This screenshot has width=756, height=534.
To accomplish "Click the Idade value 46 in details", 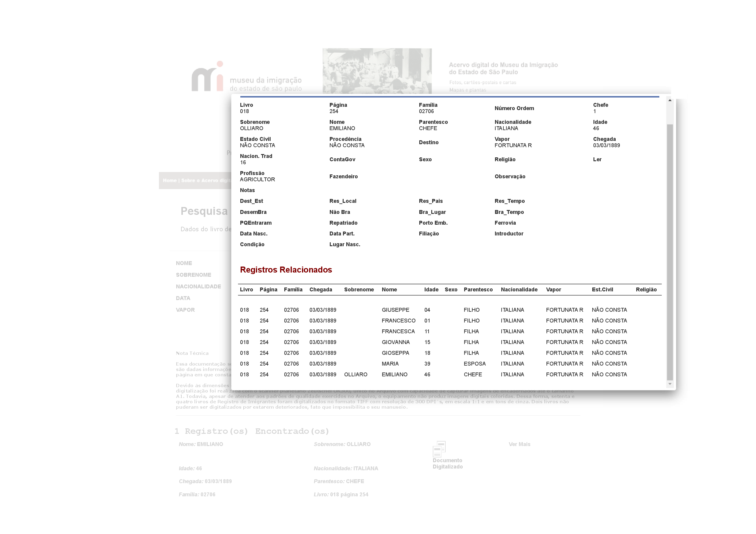I will [x=596, y=128].
